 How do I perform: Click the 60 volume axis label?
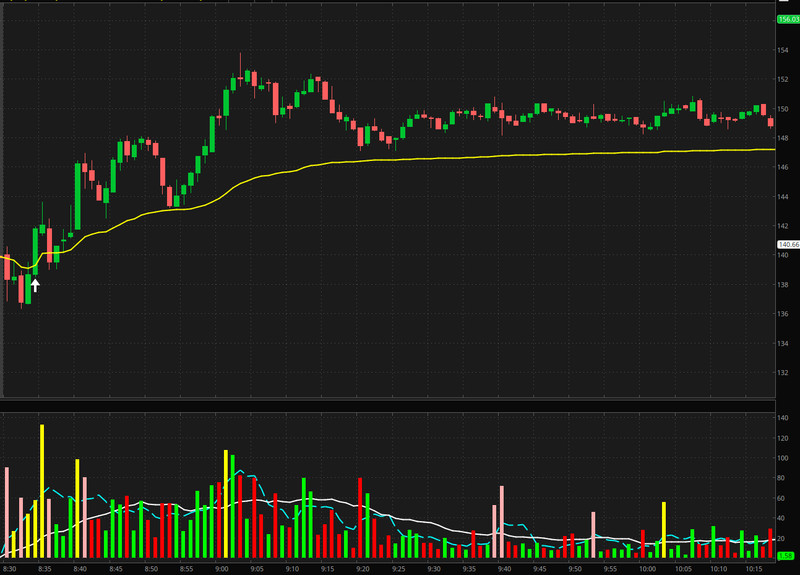[781, 498]
